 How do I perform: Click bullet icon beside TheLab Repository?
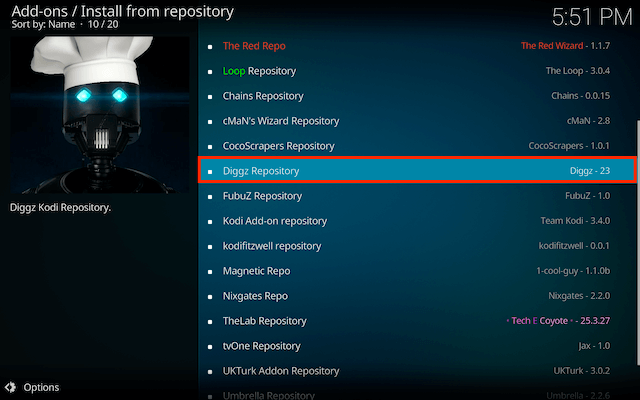pyautogui.click(x=210, y=322)
